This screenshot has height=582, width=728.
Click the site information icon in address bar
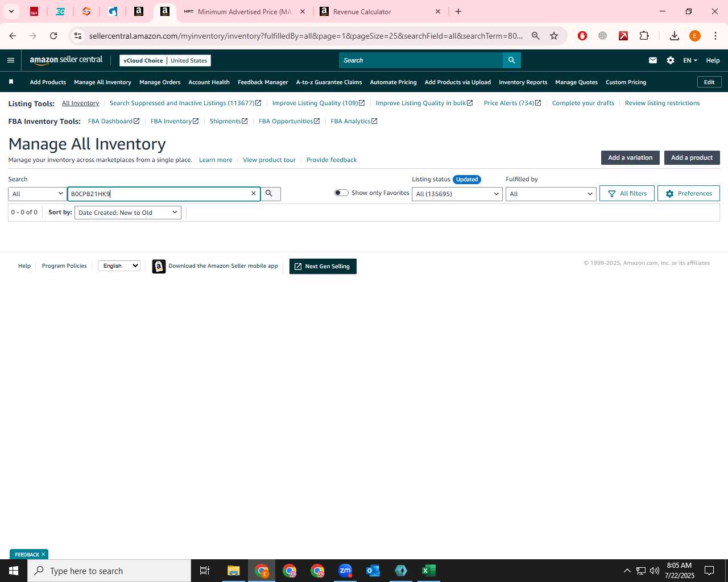click(78, 36)
